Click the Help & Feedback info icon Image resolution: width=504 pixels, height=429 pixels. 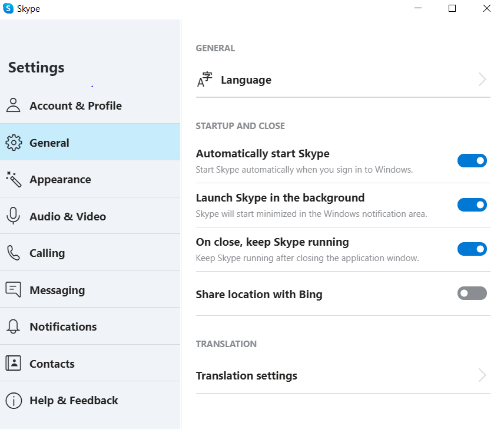coord(14,400)
